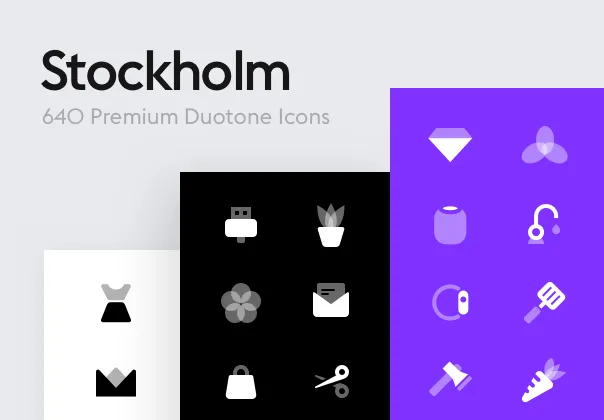Screen dimensions: 604x420
Task: Select the three-petal flower icon
Action: click(x=544, y=145)
